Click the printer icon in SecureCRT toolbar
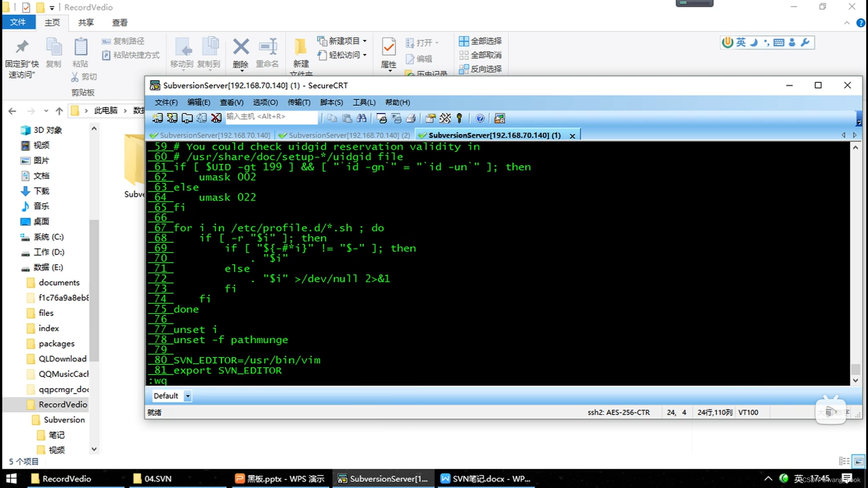868x488 pixels. 411,118
